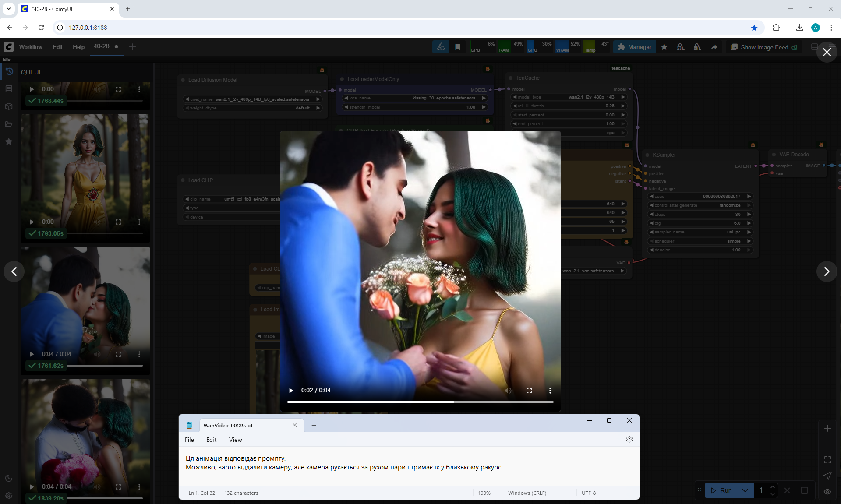The height and width of the screenshot is (504, 841).
Task: Toggle dark theme moon icon
Action: 9,478
